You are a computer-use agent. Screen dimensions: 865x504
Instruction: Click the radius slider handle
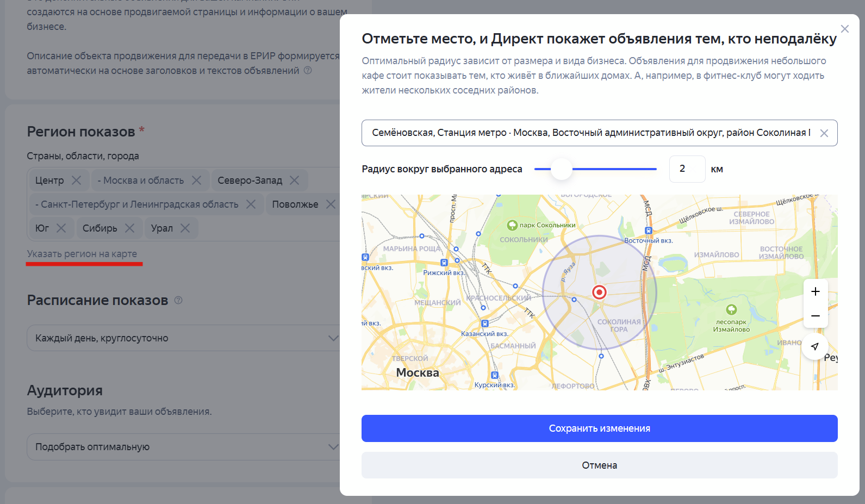point(562,169)
